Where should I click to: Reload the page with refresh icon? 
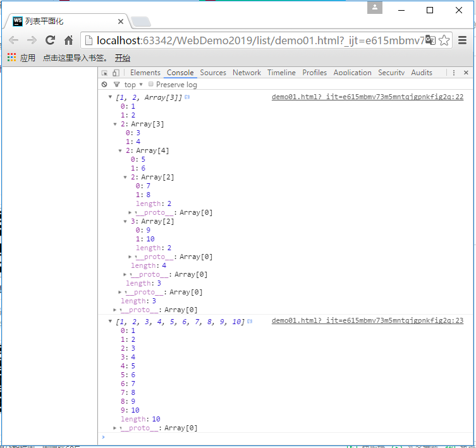[x=51, y=40]
